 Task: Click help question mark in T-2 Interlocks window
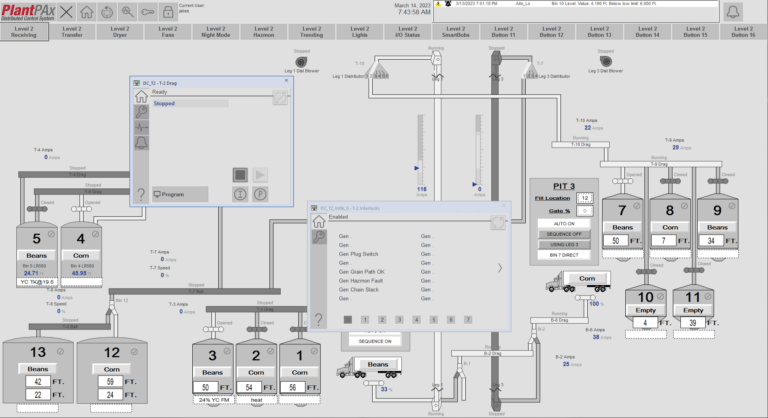[319, 320]
